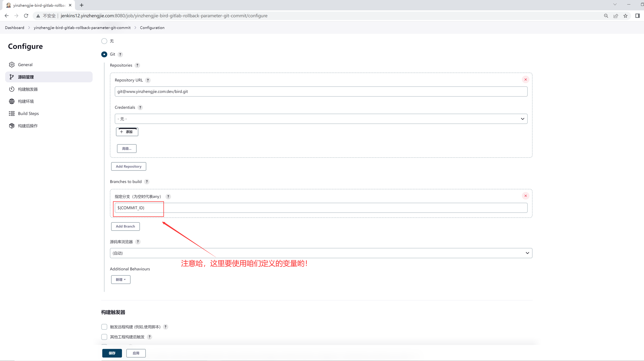Remove the branch specifier with red X
644x361 pixels.
click(x=525, y=196)
